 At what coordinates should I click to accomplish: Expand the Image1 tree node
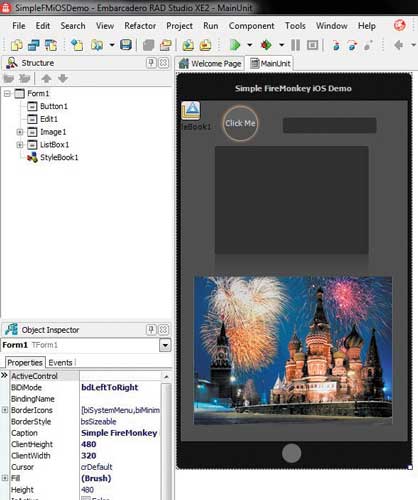(20, 132)
